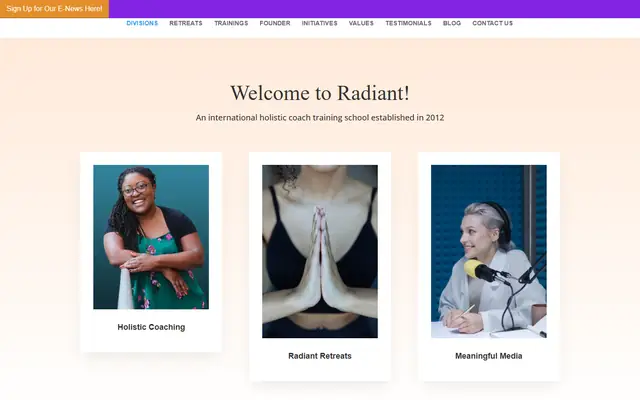
Task: Open the Blog link
Action: coord(452,23)
